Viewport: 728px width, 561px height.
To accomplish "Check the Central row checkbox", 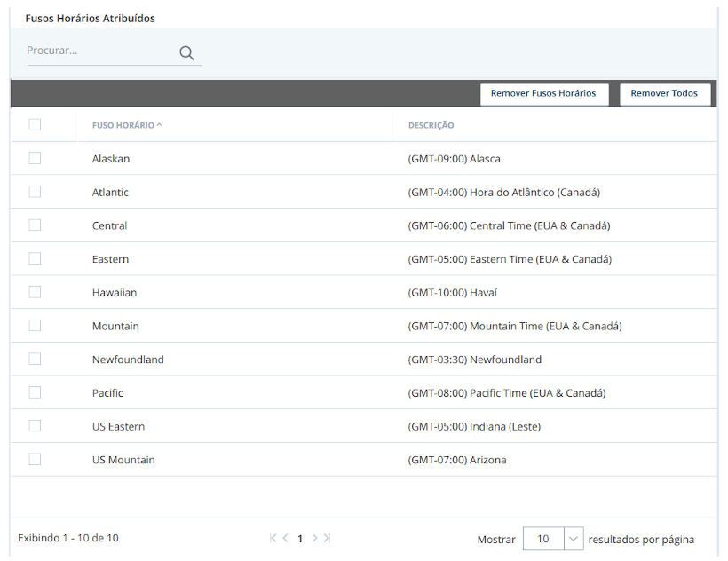I will point(35,225).
